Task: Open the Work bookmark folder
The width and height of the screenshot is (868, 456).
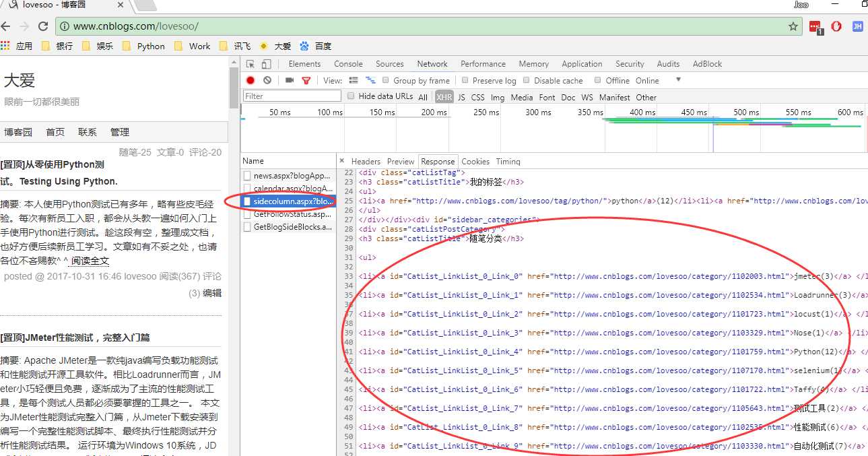Action: point(193,46)
